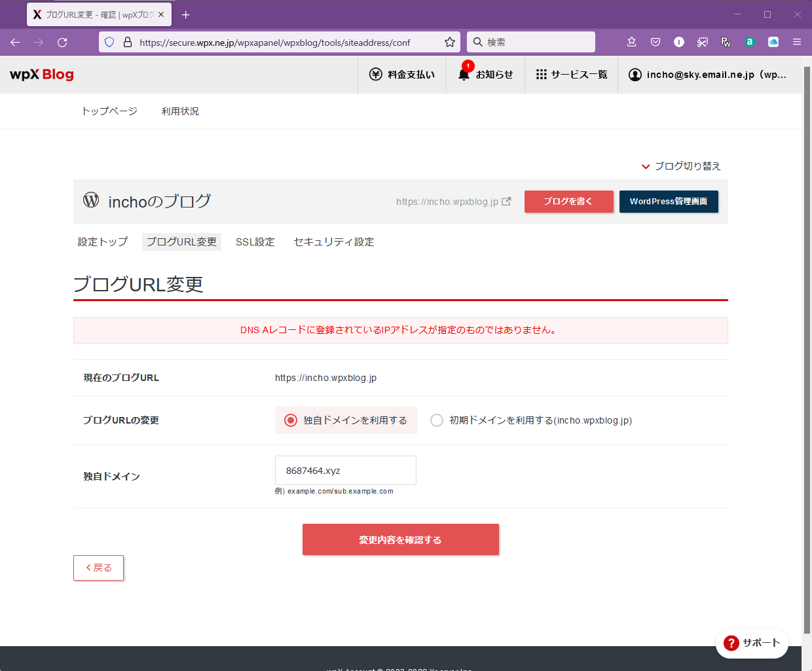Click the notification bell icon
The height and width of the screenshot is (671, 812).
tap(464, 75)
